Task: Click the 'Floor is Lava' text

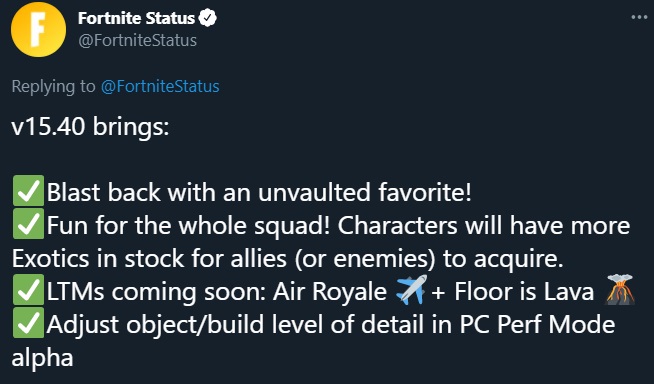Action: pyautogui.click(x=524, y=291)
